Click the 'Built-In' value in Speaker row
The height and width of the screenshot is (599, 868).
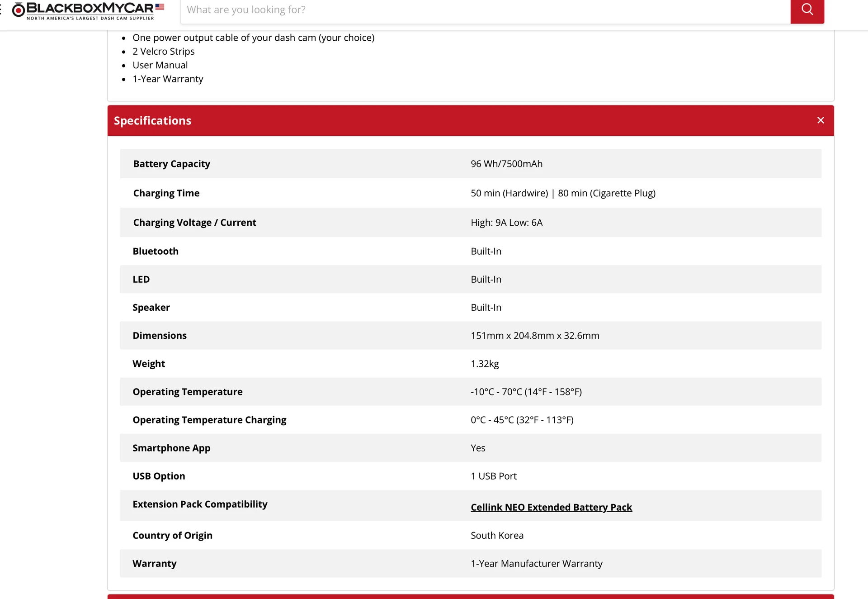[x=486, y=308]
